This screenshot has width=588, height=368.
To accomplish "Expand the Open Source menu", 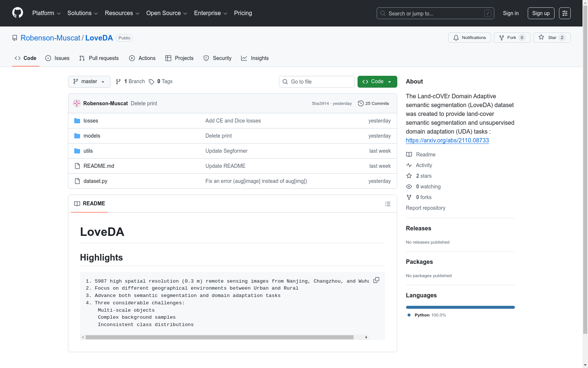I will coord(167,13).
